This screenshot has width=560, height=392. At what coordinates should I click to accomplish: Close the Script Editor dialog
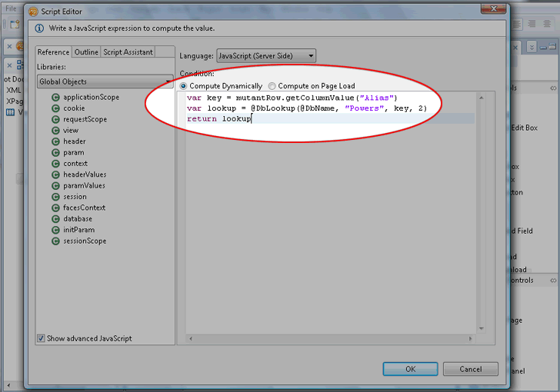pyautogui.click(x=493, y=8)
